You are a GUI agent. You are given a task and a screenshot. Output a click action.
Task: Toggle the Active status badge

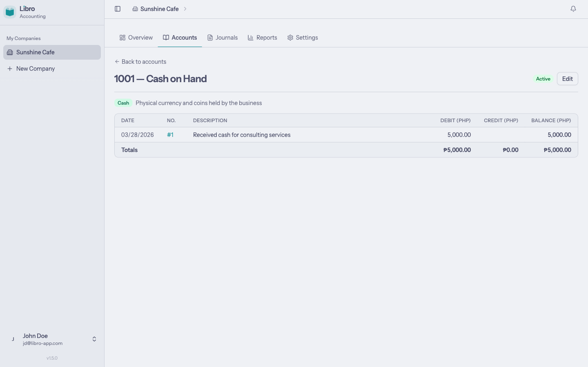click(x=543, y=78)
